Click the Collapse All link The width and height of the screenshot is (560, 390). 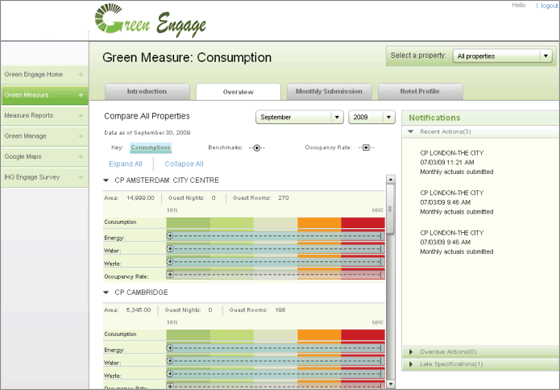coord(184,164)
